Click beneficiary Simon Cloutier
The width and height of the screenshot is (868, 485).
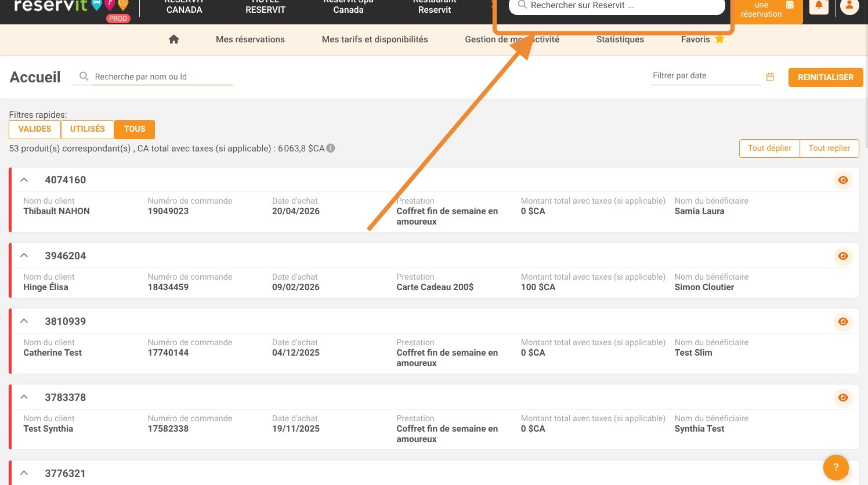click(704, 287)
